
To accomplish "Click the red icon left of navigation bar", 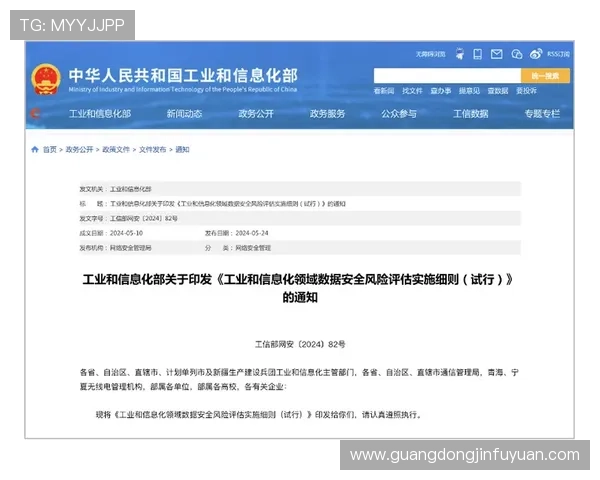I will coord(35,113).
